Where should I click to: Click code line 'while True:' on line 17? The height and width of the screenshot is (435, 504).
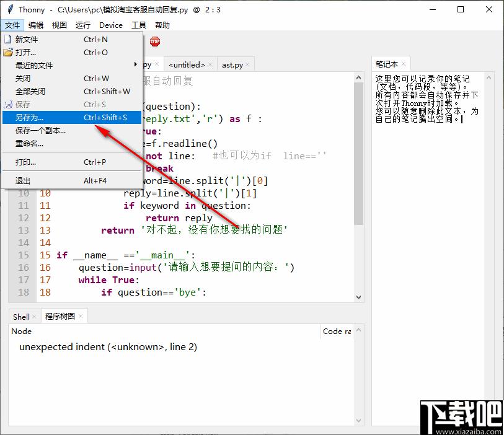108,280
